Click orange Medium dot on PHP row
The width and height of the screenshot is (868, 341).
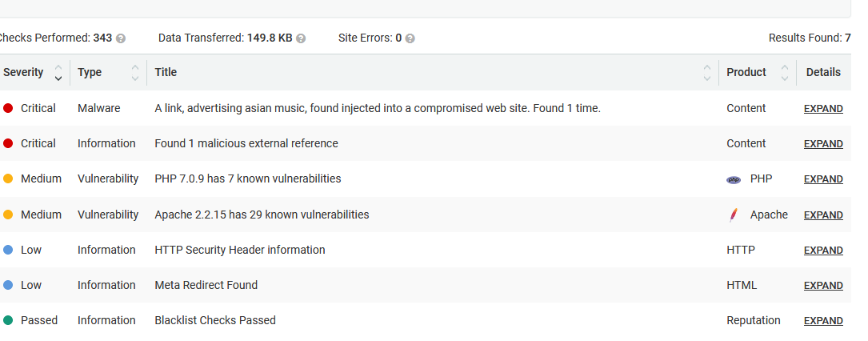pos(8,179)
